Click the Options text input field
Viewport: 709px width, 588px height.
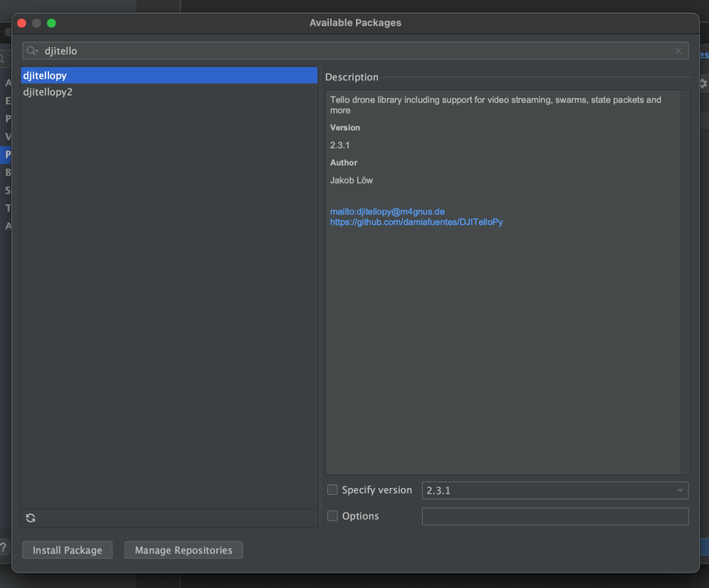(556, 516)
